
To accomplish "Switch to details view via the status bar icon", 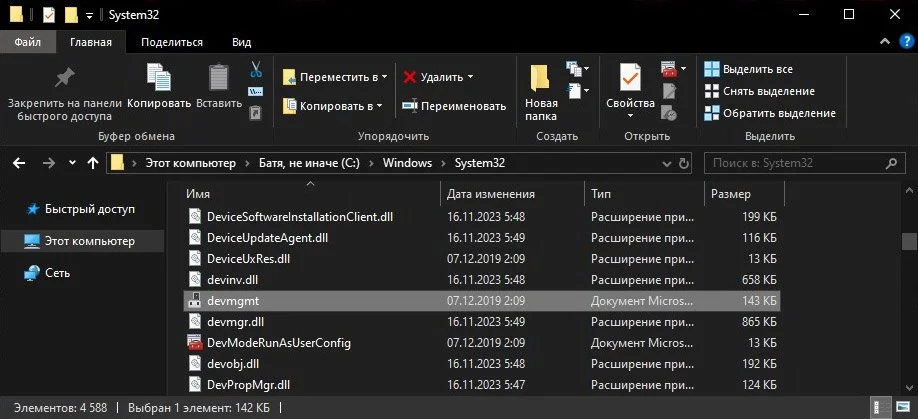I will click(x=879, y=407).
